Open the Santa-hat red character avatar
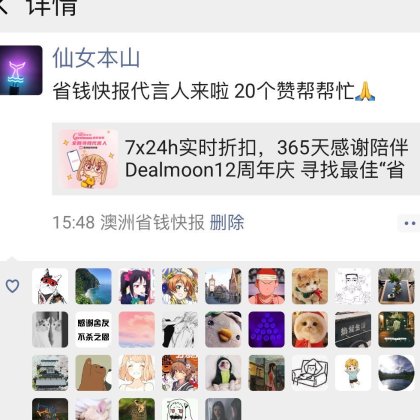 [267, 286]
